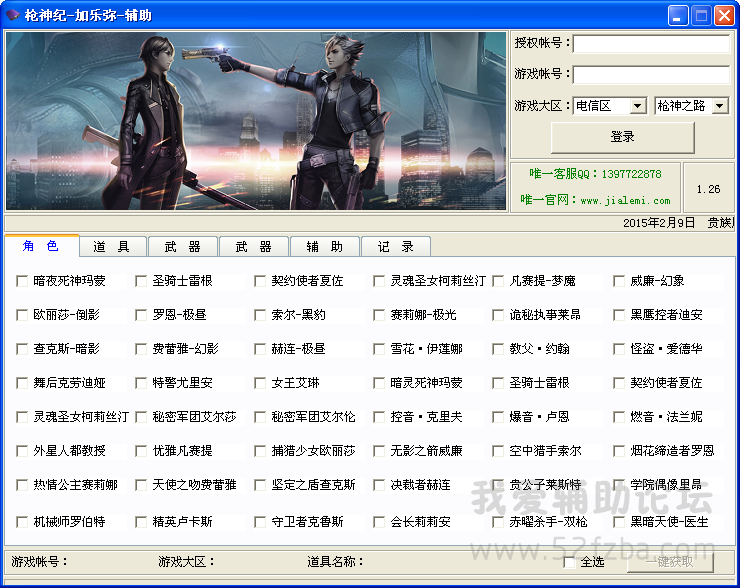This screenshot has width=740, height=588.
Task: Click the www.jialemi.com website link
Action: (625, 201)
